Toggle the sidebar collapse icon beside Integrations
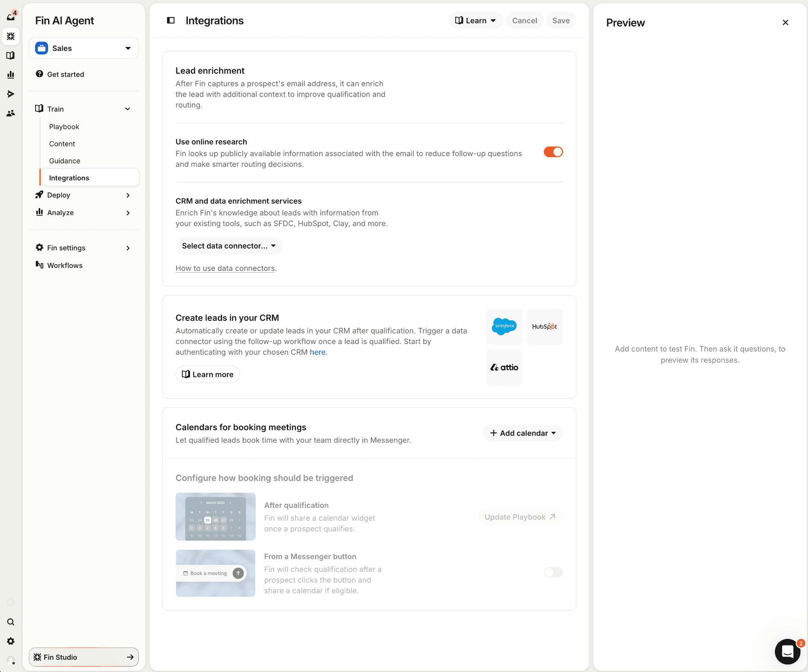808x672 pixels. pyautogui.click(x=171, y=21)
